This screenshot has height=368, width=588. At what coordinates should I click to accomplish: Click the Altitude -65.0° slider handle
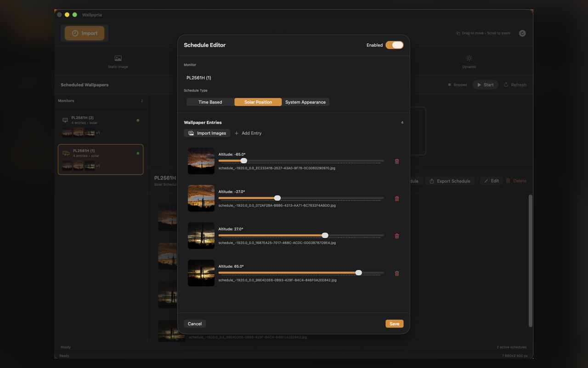pos(244,161)
